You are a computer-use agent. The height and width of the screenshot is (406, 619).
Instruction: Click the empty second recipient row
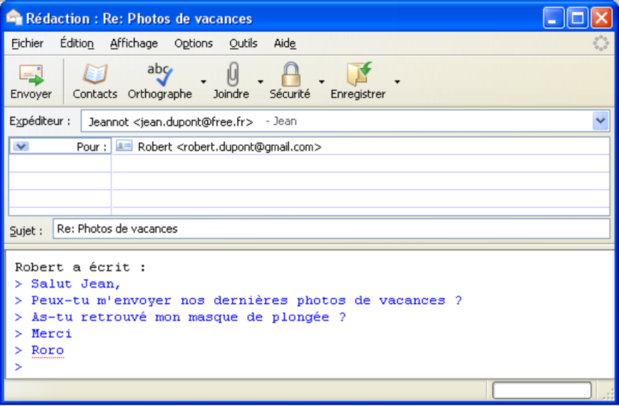(360, 163)
